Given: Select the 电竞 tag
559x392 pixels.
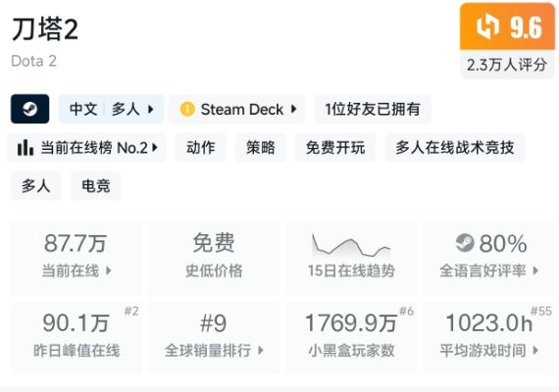Looking at the screenshot, I should click(x=96, y=185).
